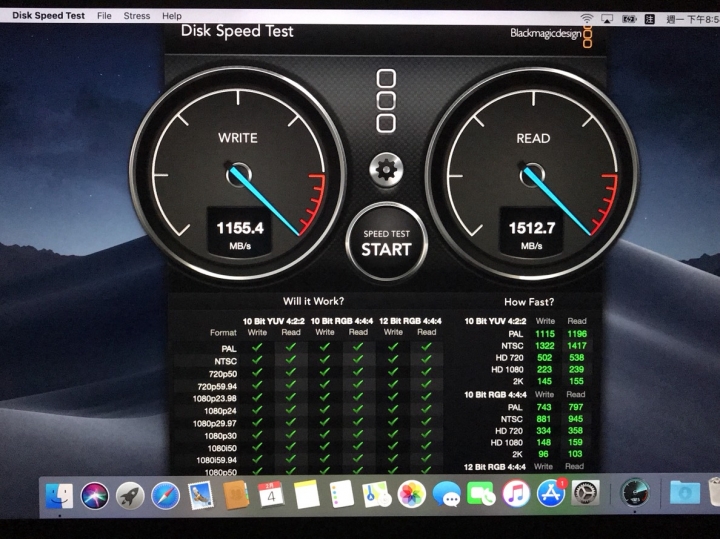The image size is (720, 539).
Task: Open Mail stamp icon in Dock
Action: pos(201,496)
